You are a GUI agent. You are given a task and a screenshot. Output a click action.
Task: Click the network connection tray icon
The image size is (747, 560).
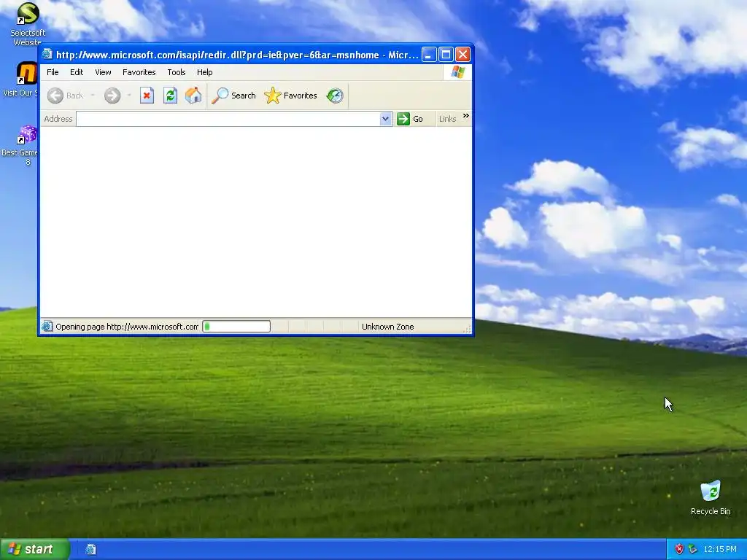click(x=692, y=549)
